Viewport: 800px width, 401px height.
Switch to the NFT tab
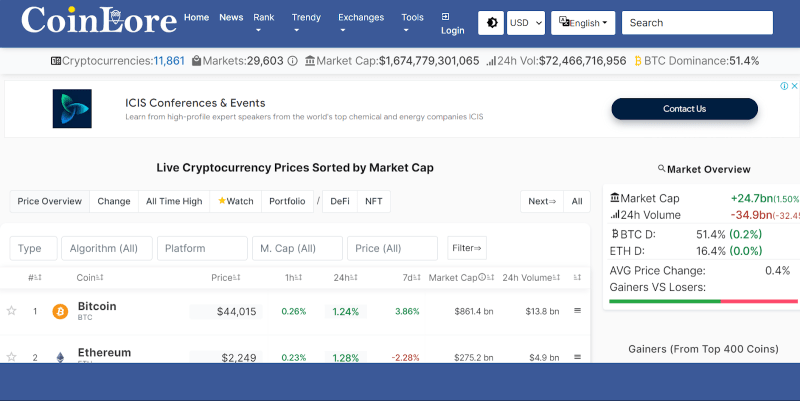373,202
